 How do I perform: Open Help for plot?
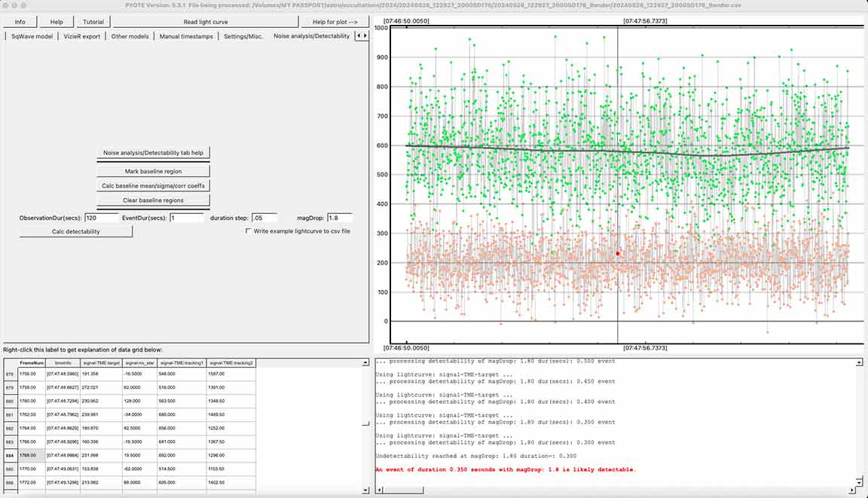(335, 22)
